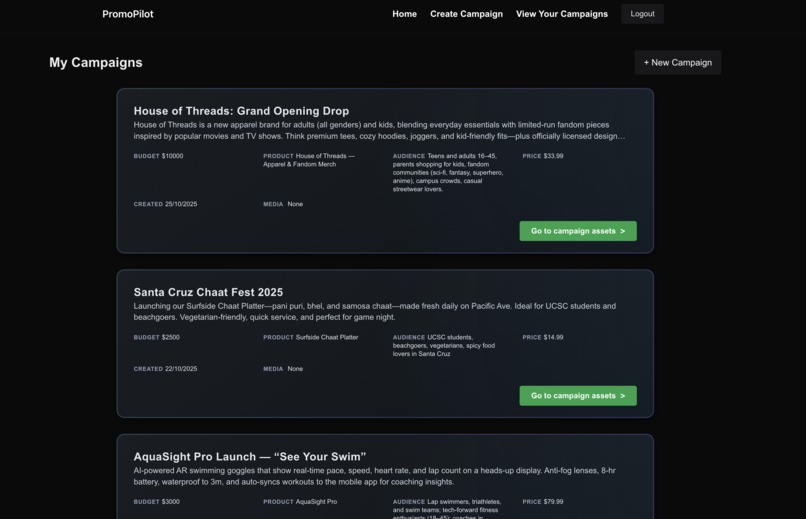Viewport: 806px width, 519px height.
Task: Click Teens and adults 16–45 audience text
Action: point(448,173)
